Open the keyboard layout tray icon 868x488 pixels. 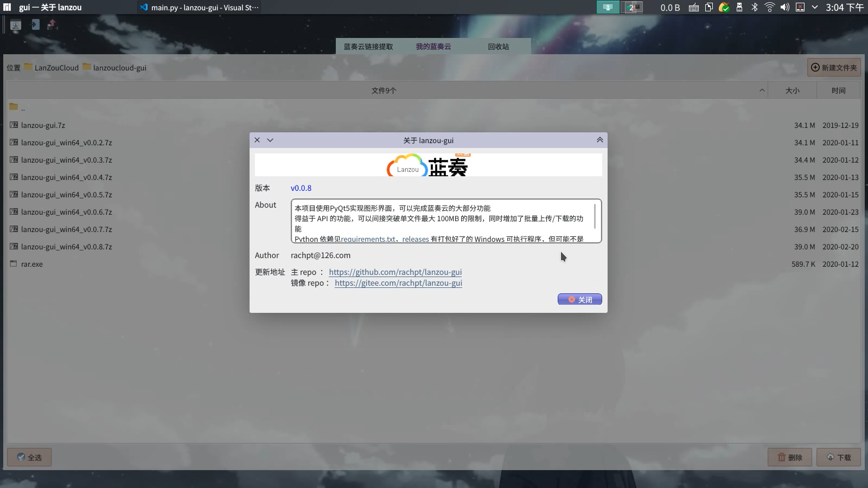click(x=693, y=8)
